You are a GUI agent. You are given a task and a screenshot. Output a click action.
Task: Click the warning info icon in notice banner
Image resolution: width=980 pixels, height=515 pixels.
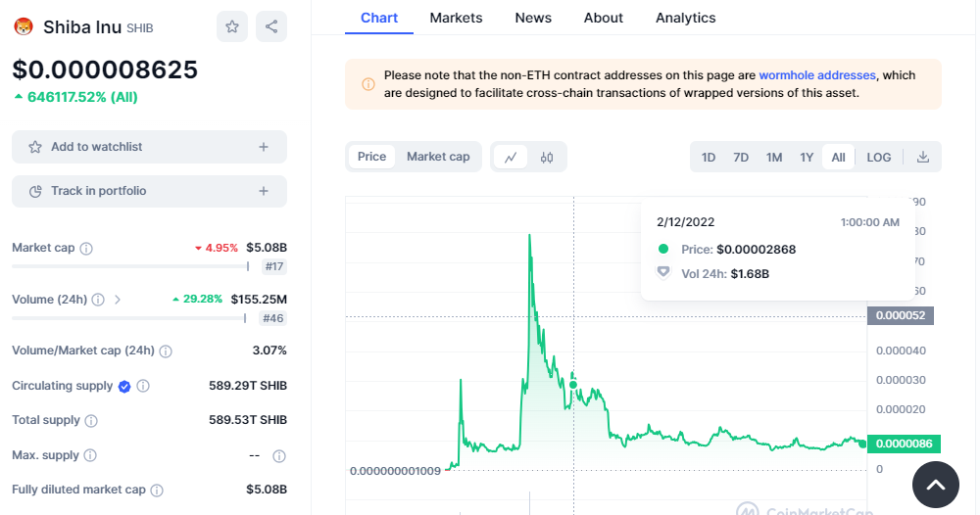coord(368,84)
